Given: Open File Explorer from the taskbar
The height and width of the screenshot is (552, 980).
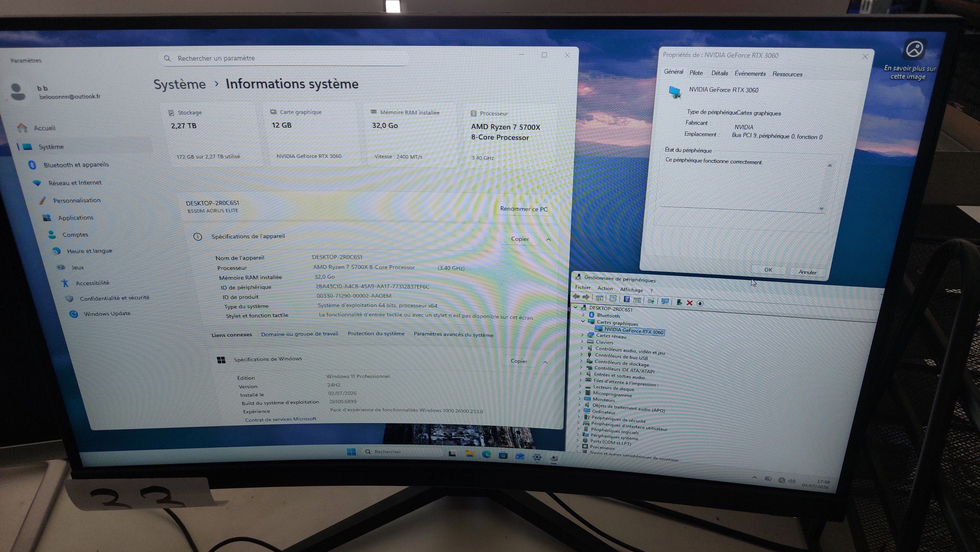Looking at the screenshot, I should click(x=470, y=454).
